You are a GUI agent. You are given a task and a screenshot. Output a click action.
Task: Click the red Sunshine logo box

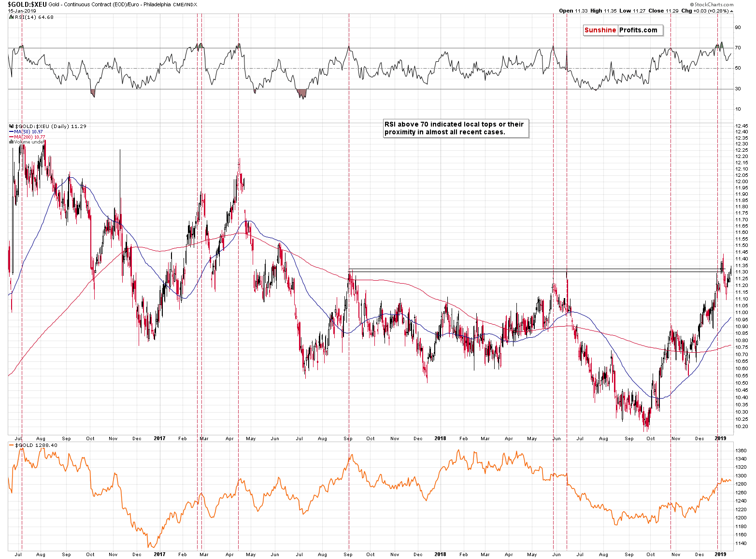tap(600, 30)
